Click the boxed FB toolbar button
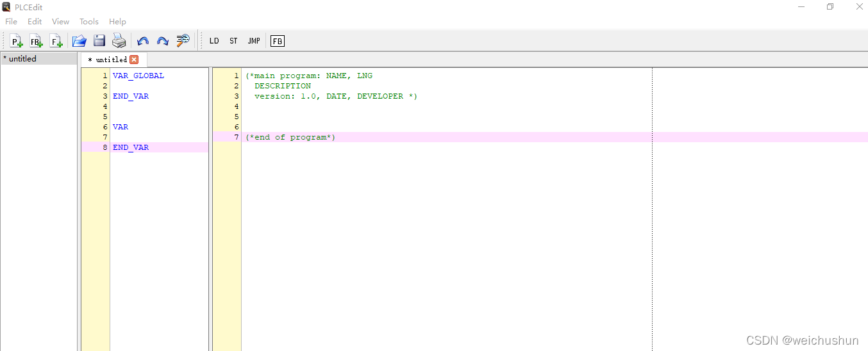This screenshot has height=351, width=868. pos(278,41)
